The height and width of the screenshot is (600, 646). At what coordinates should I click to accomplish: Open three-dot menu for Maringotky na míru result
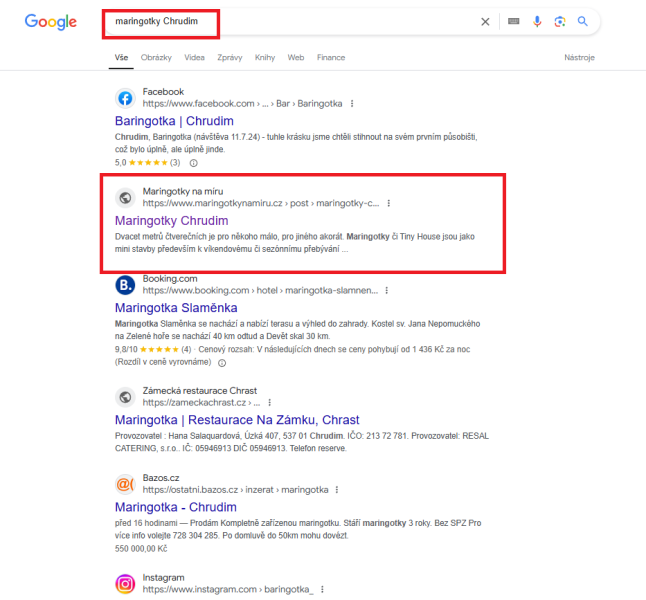[x=389, y=203]
